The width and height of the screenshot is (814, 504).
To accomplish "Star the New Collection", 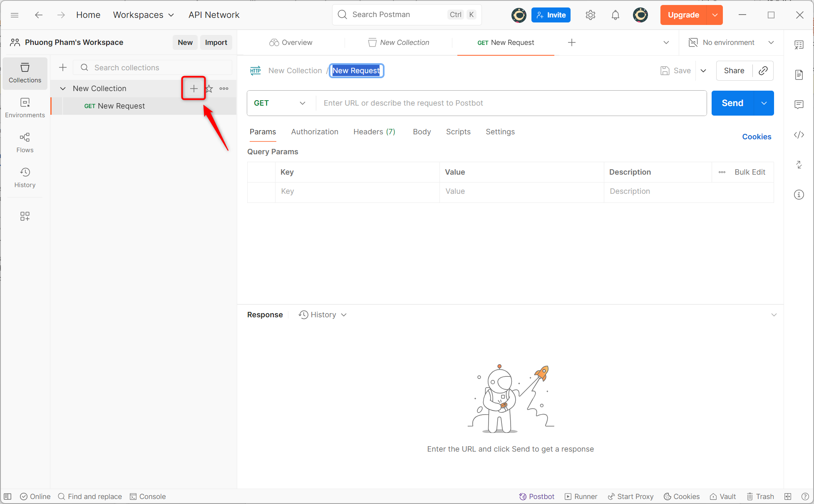I will click(208, 88).
